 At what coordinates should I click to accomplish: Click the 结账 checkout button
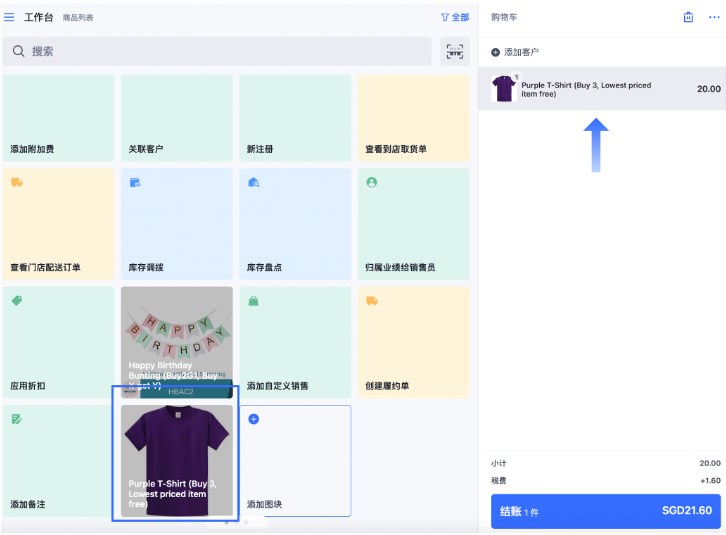click(605, 510)
